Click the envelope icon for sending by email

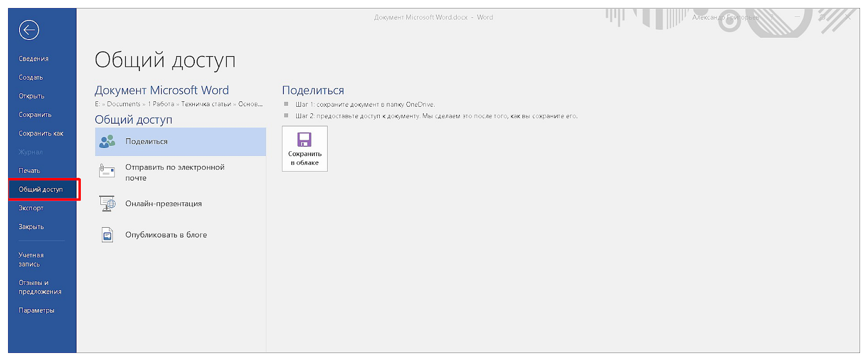click(107, 172)
